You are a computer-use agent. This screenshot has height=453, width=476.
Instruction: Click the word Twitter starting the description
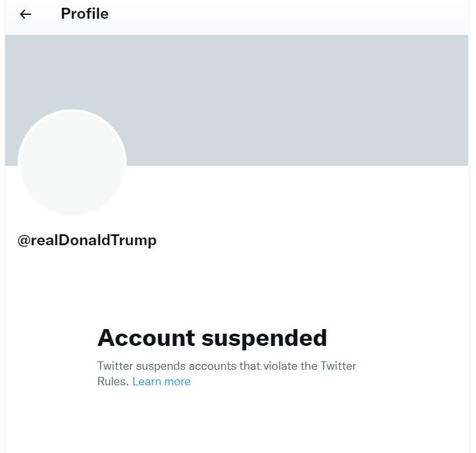point(115,366)
